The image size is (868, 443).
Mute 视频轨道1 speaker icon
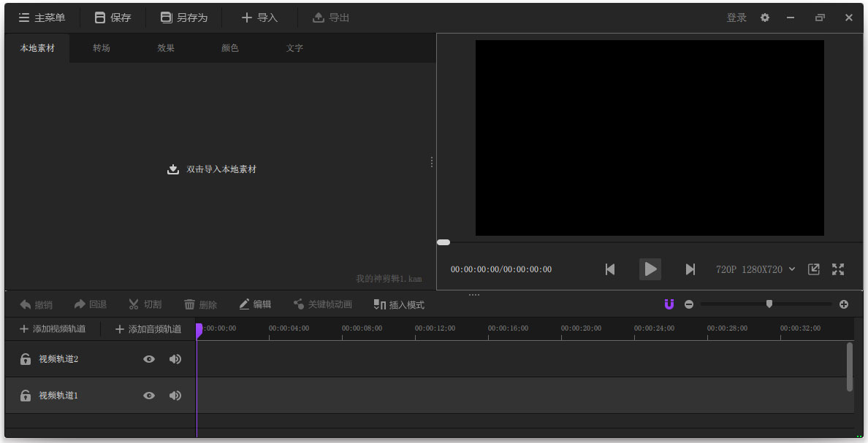[175, 396]
